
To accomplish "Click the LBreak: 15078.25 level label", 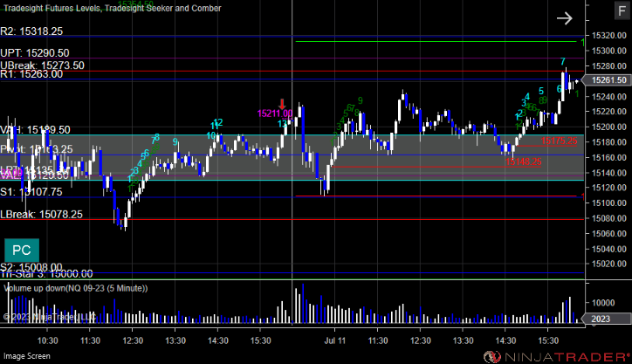I will pos(41,215).
